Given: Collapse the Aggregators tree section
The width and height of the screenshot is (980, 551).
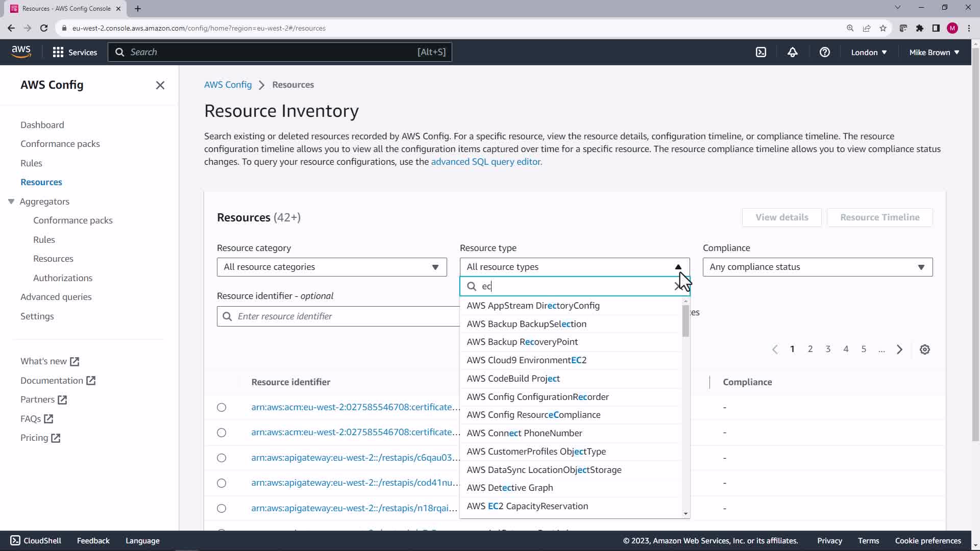Looking at the screenshot, I should click(11, 202).
